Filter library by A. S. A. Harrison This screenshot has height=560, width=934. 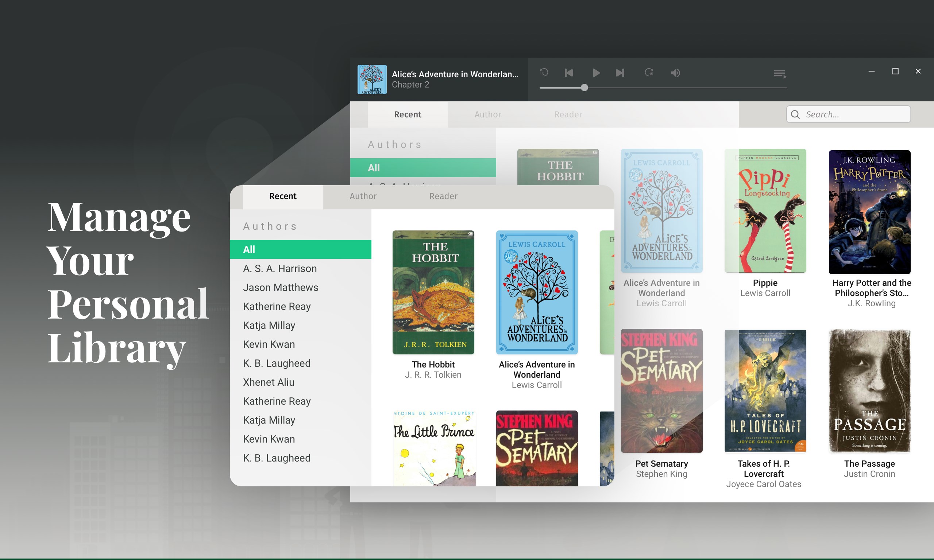[x=280, y=268]
